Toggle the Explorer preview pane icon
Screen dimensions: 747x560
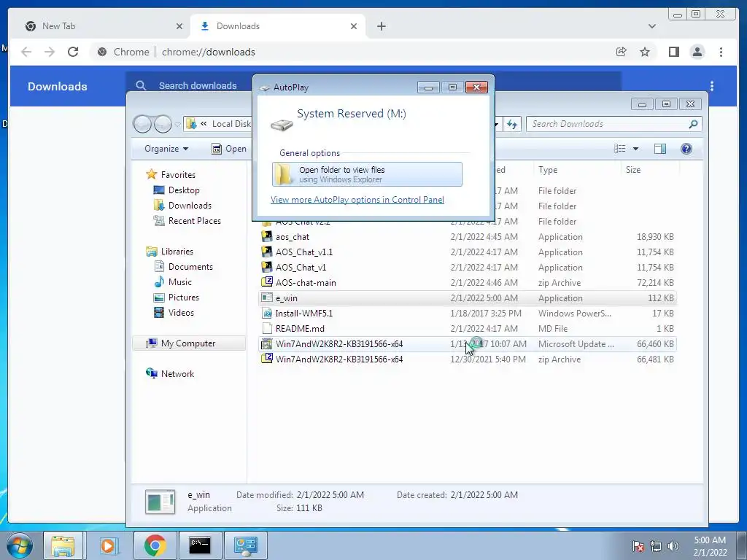(x=659, y=149)
